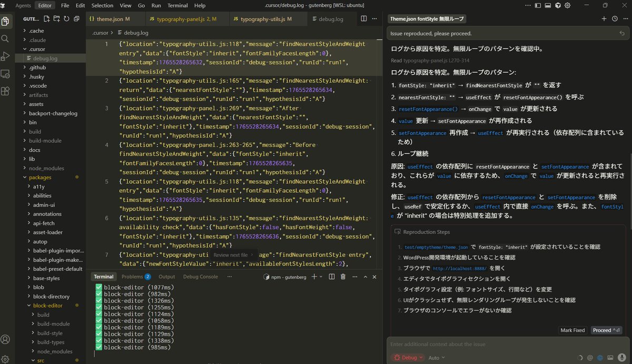The width and height of the screenshot is (632, 364).
Task: Open editor more actions menu
Action: tap(374, 18)
